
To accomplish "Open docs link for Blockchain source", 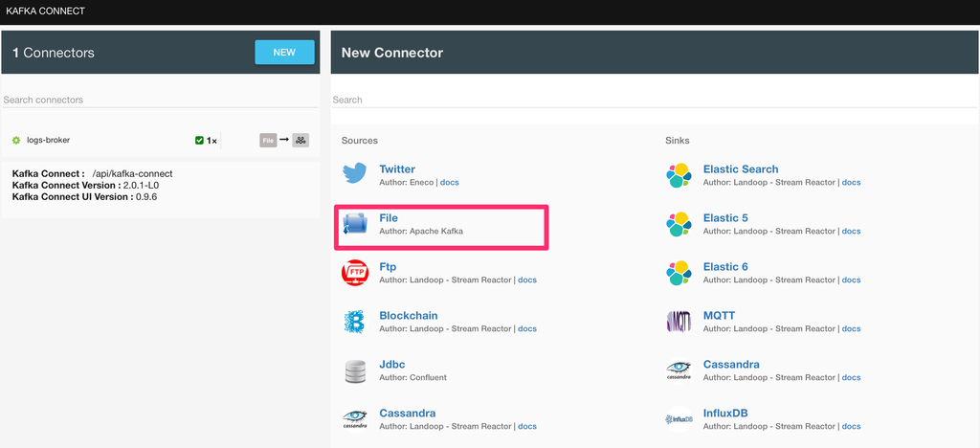I will (527, 328).
